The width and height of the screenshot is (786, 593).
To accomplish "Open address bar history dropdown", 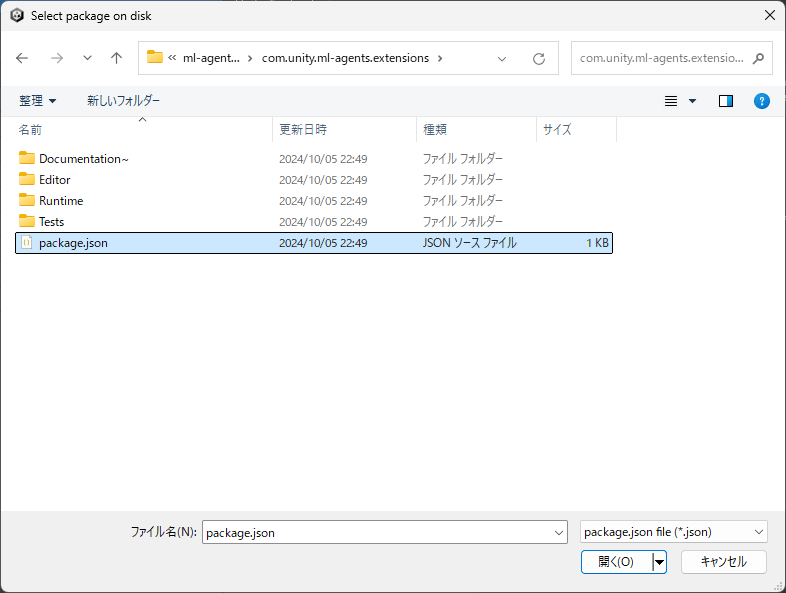I will [501, 59].
